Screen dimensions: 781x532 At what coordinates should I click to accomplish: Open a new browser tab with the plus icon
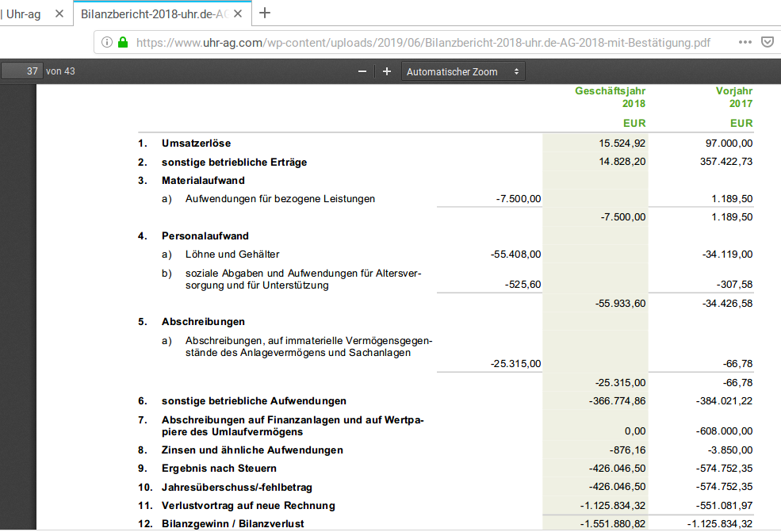[265, 13]
